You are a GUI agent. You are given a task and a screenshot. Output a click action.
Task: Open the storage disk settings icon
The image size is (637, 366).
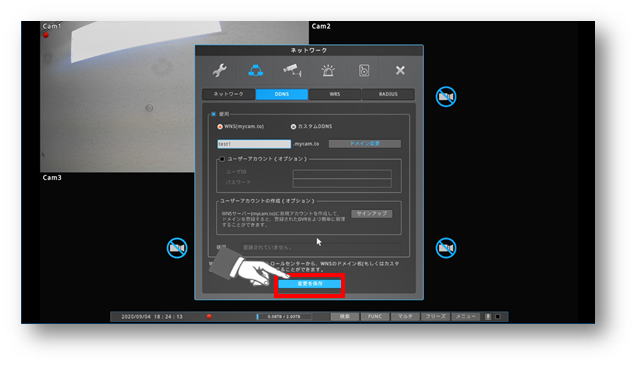[x=364, y=71]
